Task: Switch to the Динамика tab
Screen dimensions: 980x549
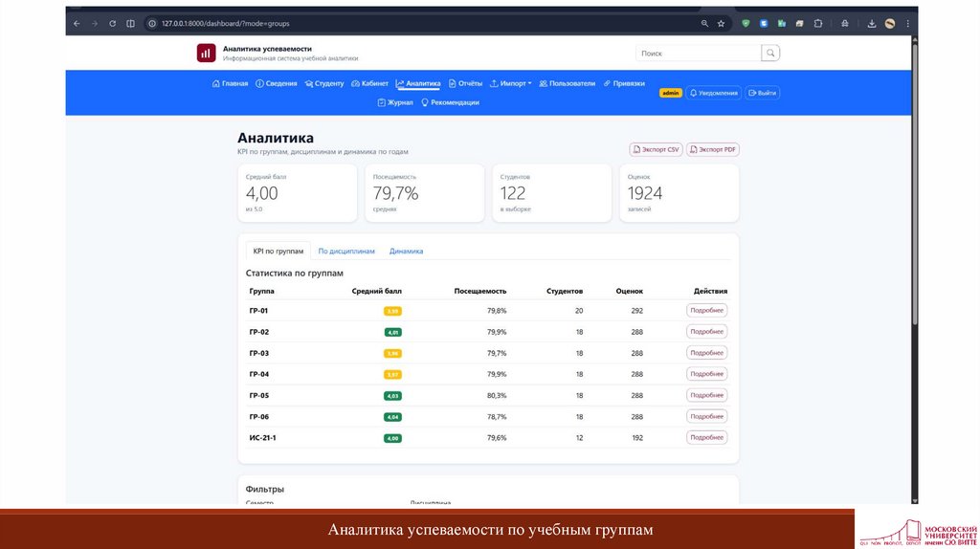Action: [x=406, y=251]
